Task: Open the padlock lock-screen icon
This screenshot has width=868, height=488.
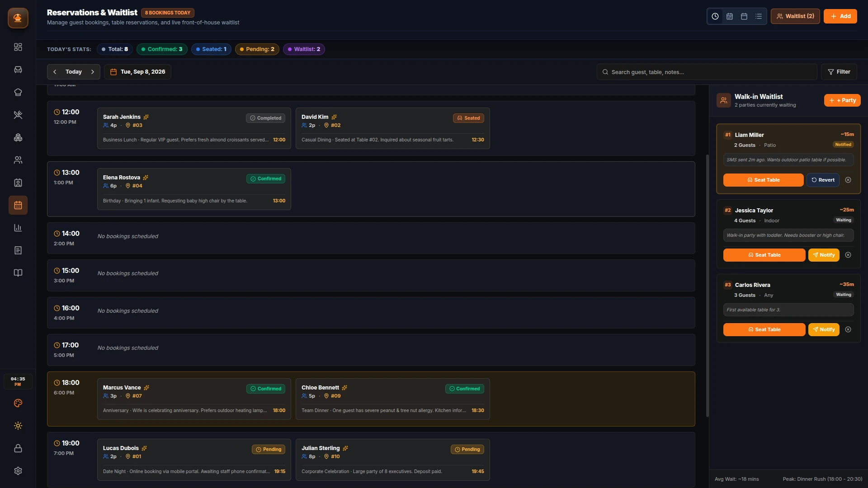Action: pyautogui.click(x=18, y=448)
